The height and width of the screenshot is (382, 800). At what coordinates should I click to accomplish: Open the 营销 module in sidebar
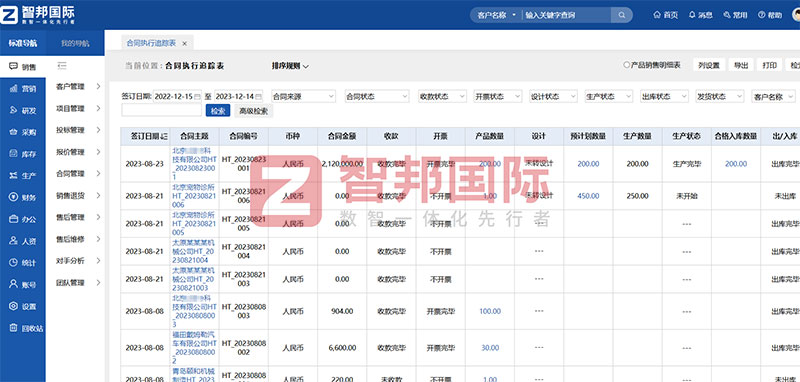pyautogui.click(x=22, y=89)
